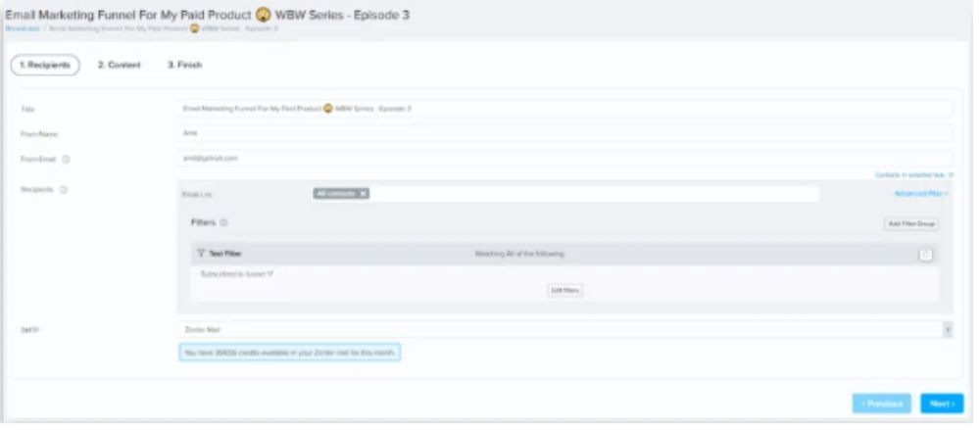Click inside the Email List selection box
This screenshot has width=980, height=430.
pos(565,194)
